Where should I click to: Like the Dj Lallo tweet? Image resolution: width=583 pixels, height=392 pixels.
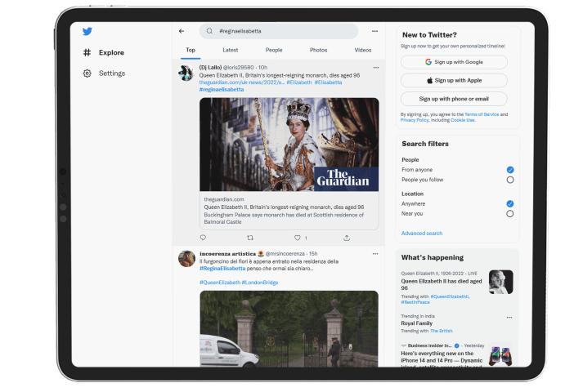pyautogui.click(x=298, y=238)
